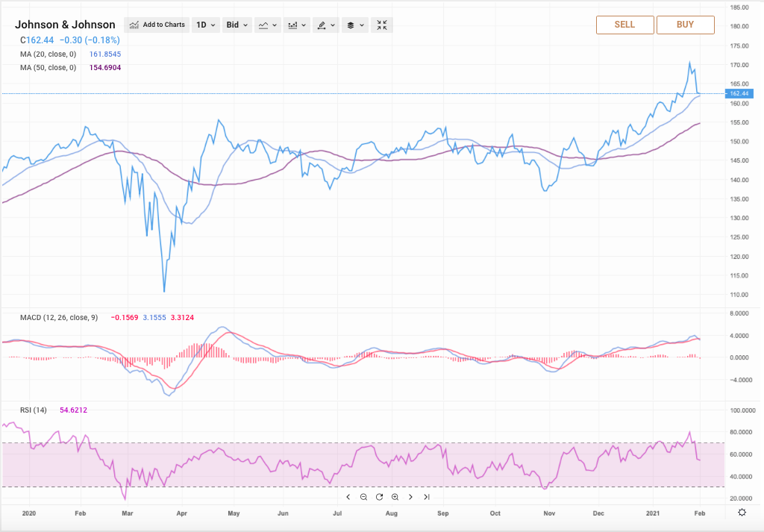Click the Add to Charts button
Screen dimensions: 764x532
point(157,25)
